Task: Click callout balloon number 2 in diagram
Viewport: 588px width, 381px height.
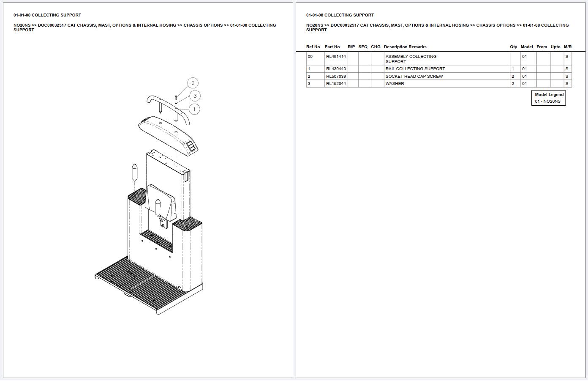Action: pyautogui.click(x=193, y=83)
